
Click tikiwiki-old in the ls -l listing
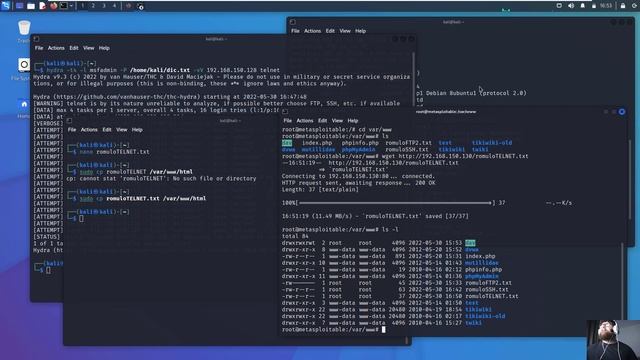click(485, 316)
